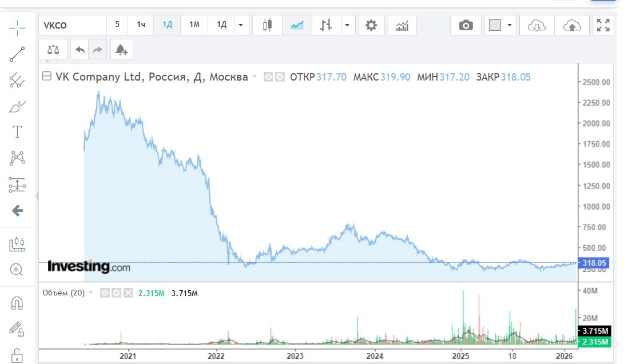Load chart layout from cloud
Image resolution: width=624 pixels, height=364 pixels.
coord(536,26)
